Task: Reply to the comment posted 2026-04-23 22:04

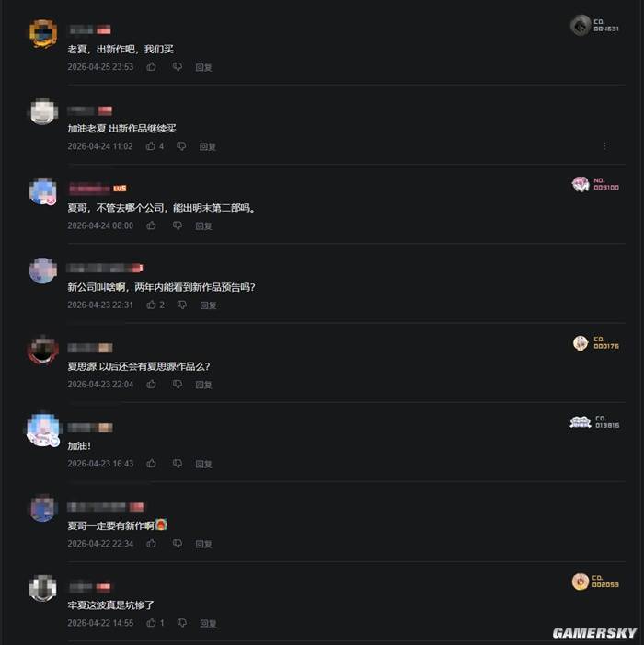Action: point(203,385)
